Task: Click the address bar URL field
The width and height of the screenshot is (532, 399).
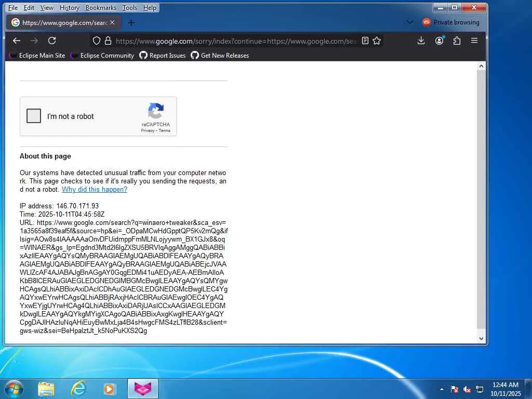Action: 236,41
